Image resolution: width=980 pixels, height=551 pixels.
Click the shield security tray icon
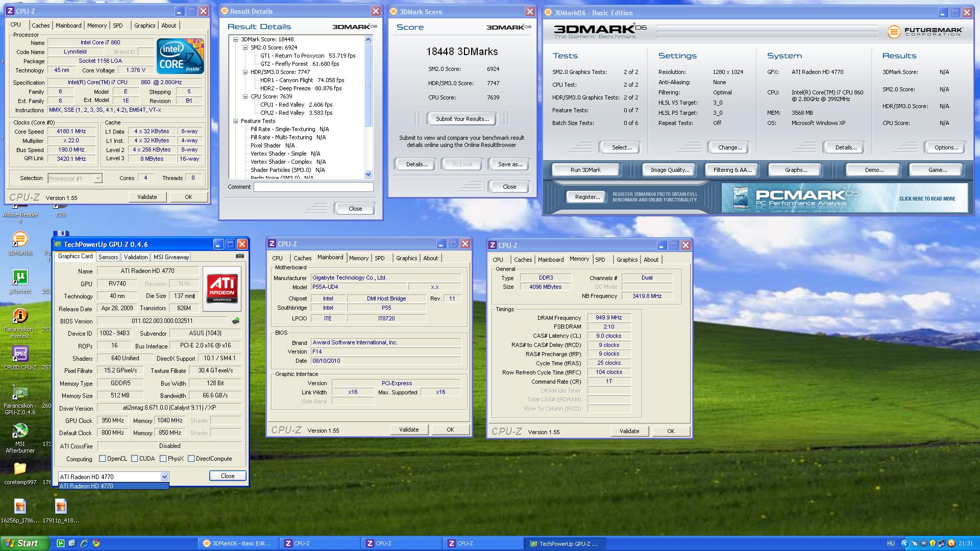[933, 543]
